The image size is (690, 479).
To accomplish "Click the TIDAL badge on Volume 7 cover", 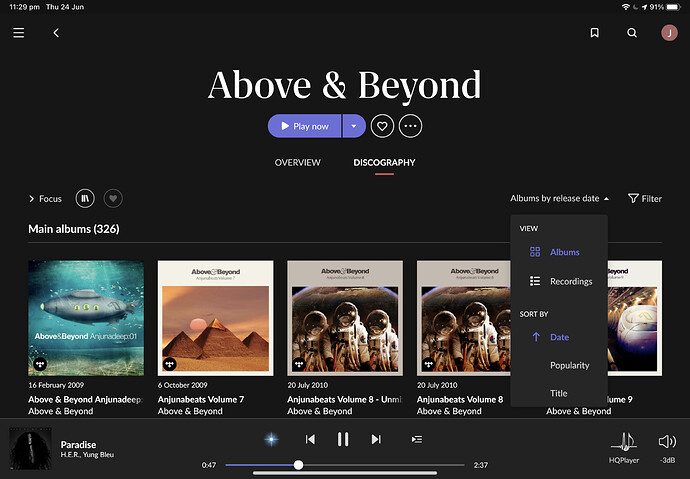I will (x=169, y=364).
